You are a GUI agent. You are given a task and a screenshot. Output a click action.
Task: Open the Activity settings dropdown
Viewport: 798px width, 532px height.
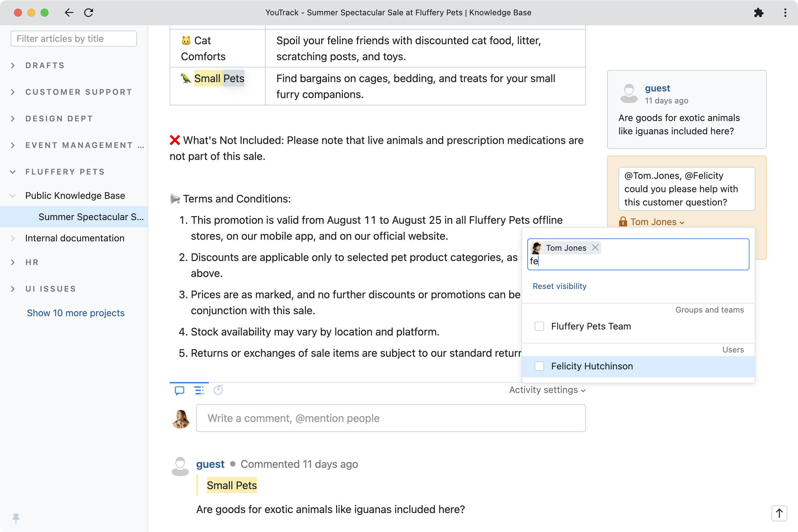coord(547,390)
